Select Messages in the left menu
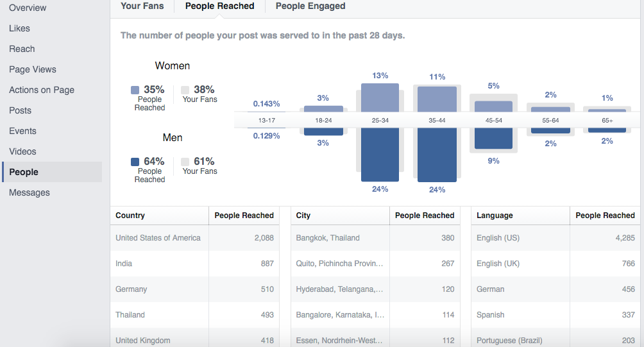Viewport: 644px width, 347px height. [30, 192]
